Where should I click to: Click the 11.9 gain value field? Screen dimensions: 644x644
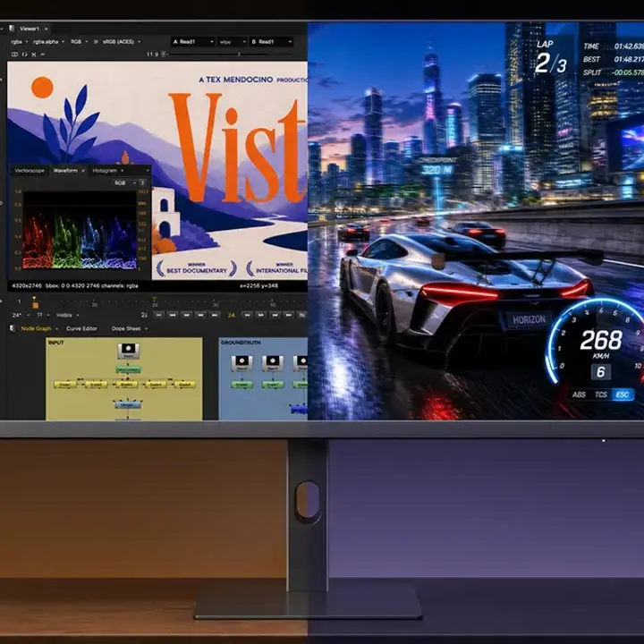[152, 55]
